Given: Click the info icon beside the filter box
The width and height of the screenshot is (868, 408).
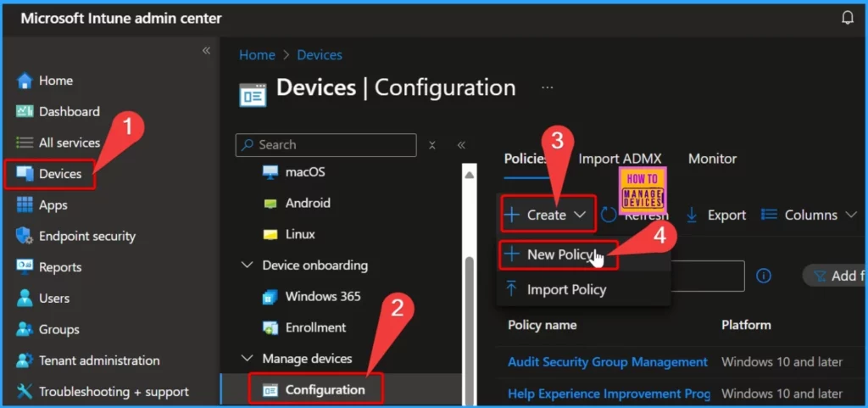Looking at the screenshot, I should click(764, 276).
